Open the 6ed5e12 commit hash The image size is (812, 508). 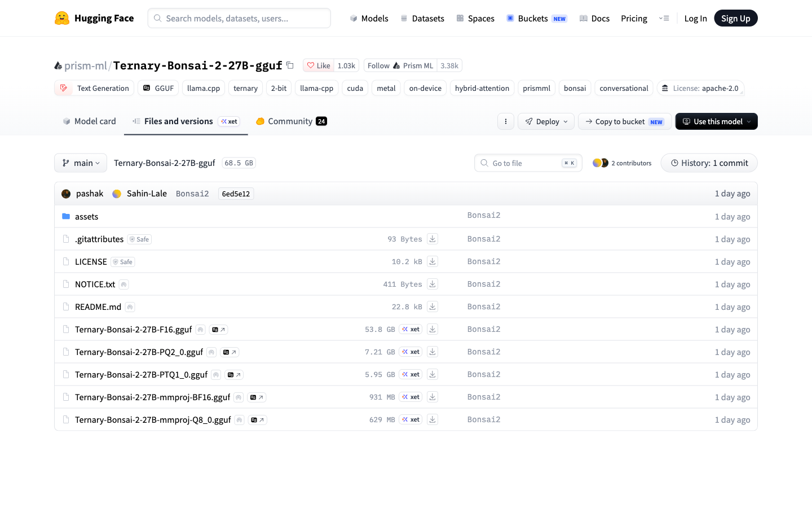tap(236, 194)
